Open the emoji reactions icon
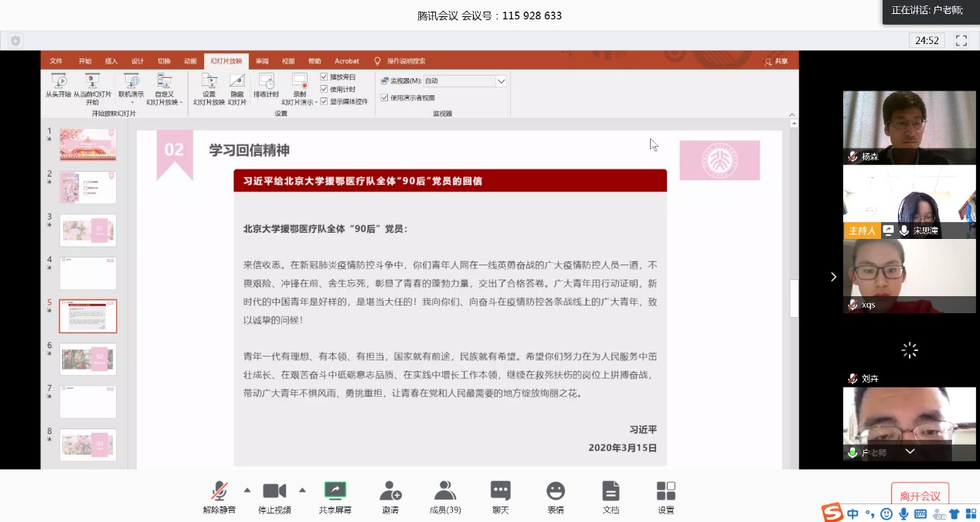 [555, 492]
